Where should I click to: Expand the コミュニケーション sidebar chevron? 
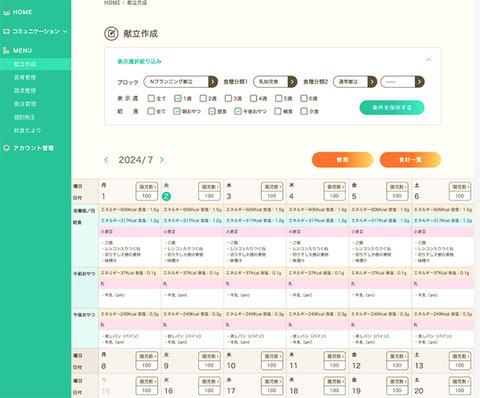pyautogui.click(x=65, y=31)
